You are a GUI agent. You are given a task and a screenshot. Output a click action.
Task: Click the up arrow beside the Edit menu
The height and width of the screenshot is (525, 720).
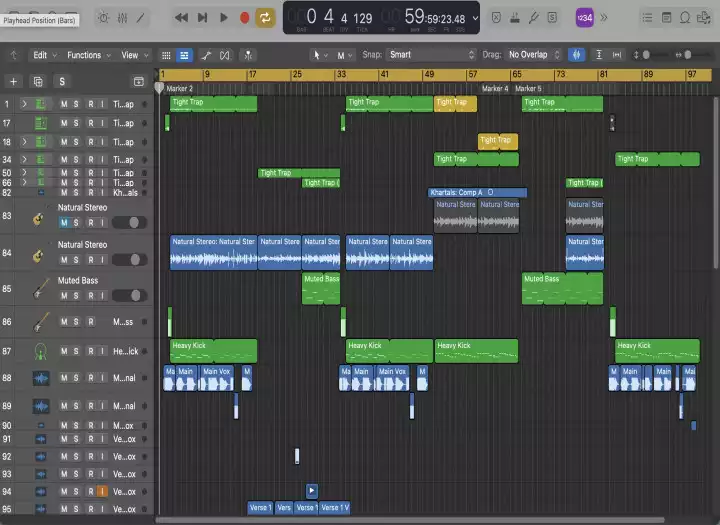coord(14,55)
